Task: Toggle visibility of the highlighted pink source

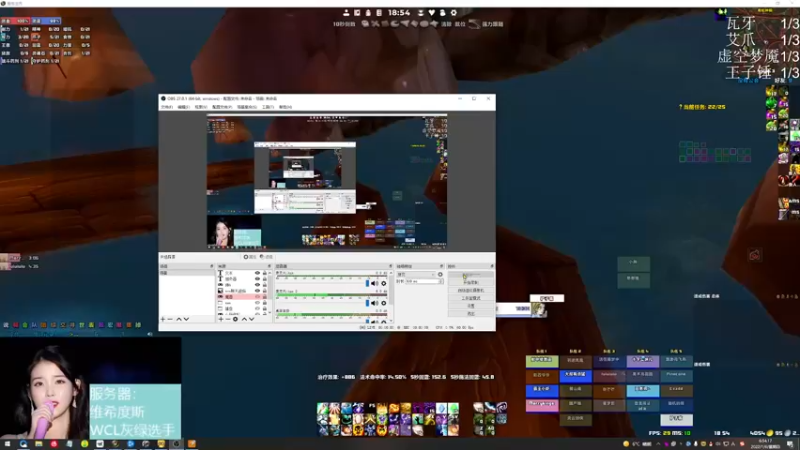Action: (x=257, y=296)
